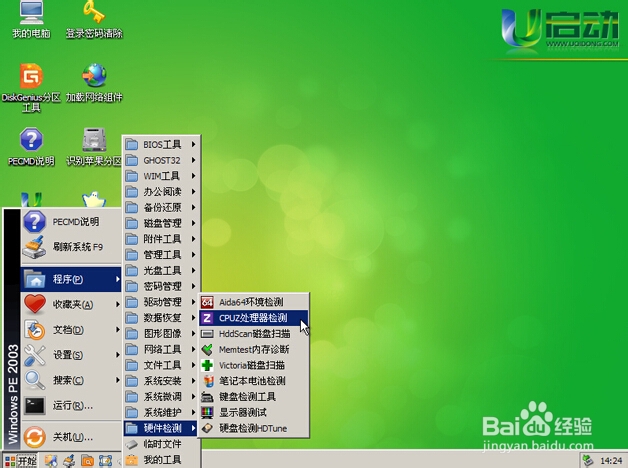Screen dimensions: 628x468
Task: Expand the 办公阅读 folder submenu
Action: [x=161, y=191]
